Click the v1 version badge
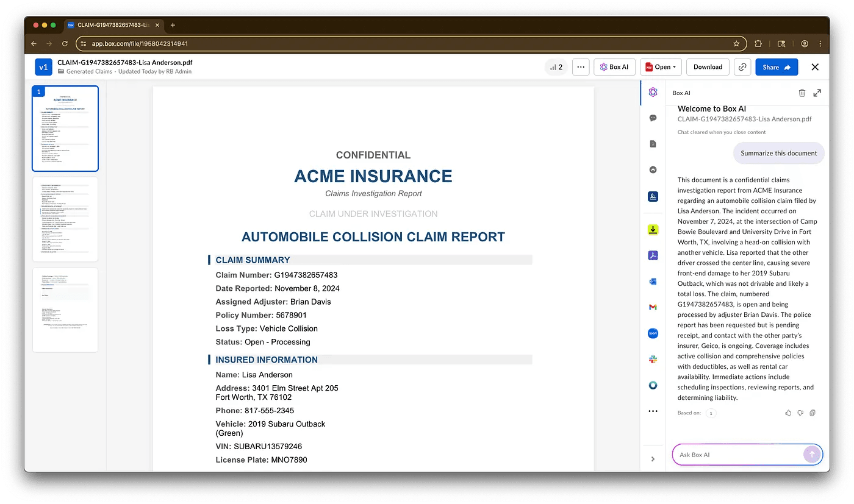Screen dimensions: 854x504 43,67
